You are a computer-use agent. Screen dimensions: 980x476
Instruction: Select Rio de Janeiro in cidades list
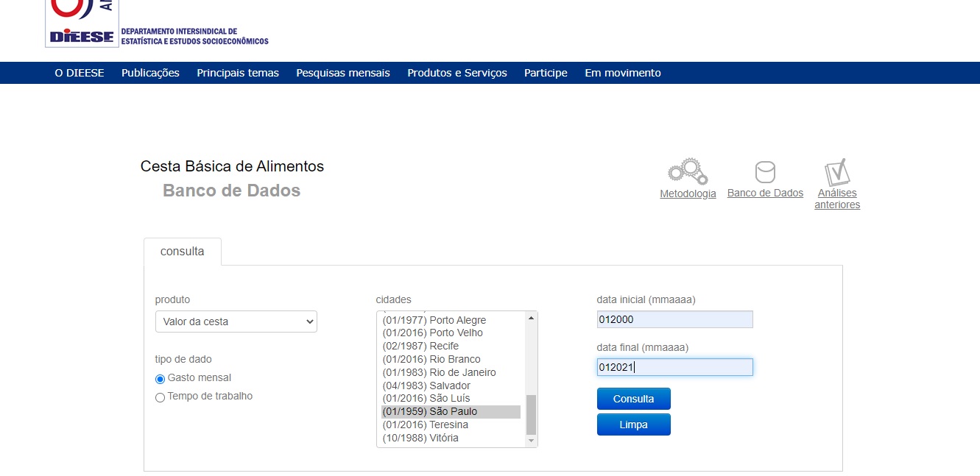pyautogui.click(x=440, y=372)
